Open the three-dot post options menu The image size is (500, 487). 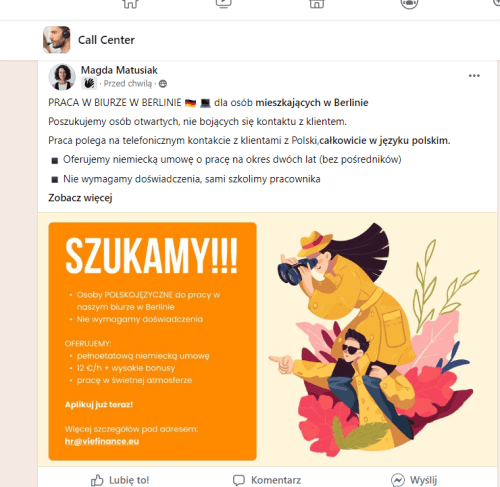click(x=474, y=76)
